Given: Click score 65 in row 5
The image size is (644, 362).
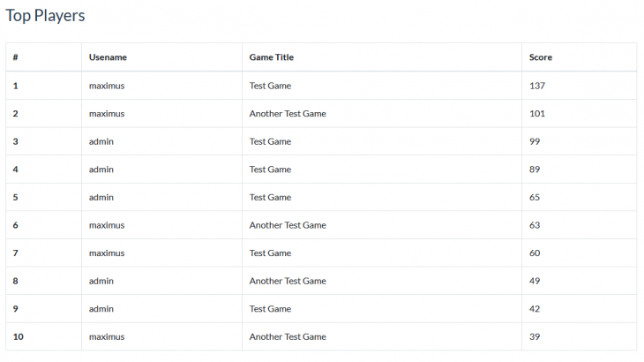Looking at the screenshot, I should [535, 197].
